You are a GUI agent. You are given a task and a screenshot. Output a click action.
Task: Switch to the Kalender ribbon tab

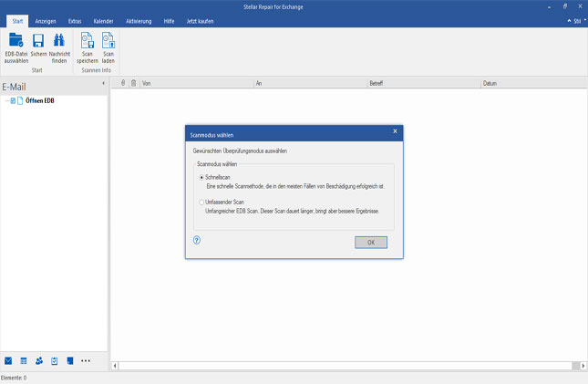coord(103,20)
